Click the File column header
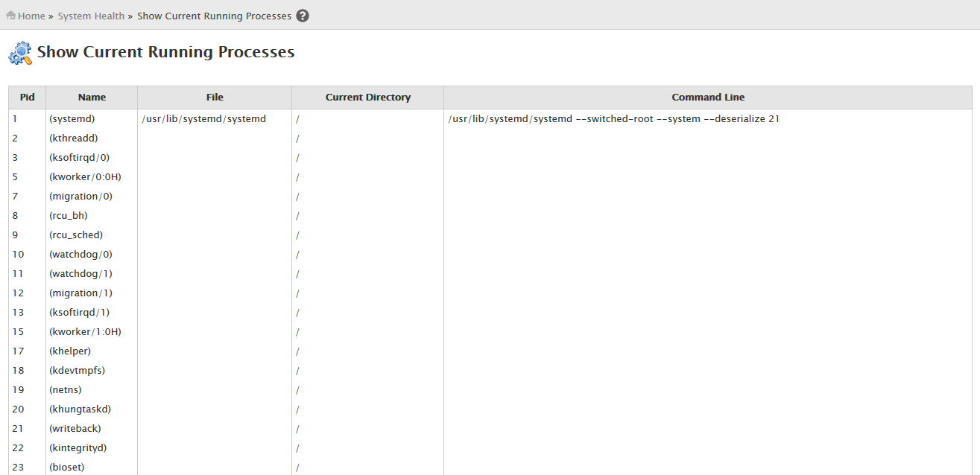This screenshot has height=475, width=980. click(x=215, y=98)
